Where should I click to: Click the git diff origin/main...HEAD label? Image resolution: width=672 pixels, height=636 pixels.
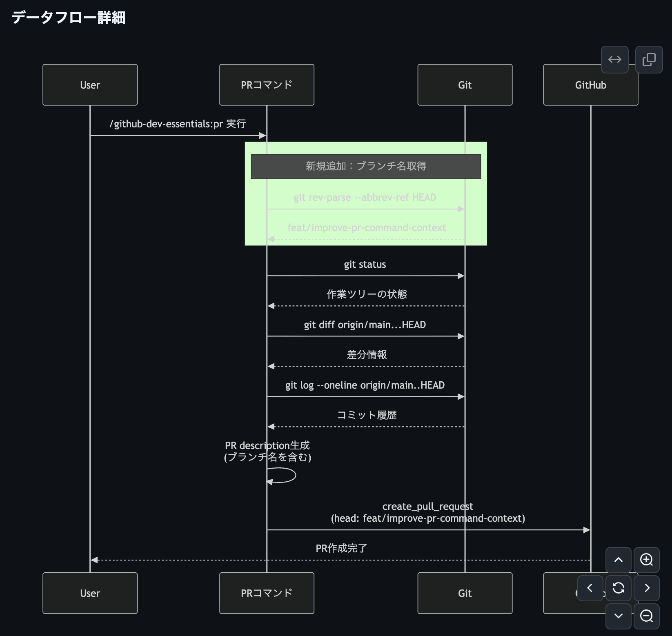click(x=365, y=325)
